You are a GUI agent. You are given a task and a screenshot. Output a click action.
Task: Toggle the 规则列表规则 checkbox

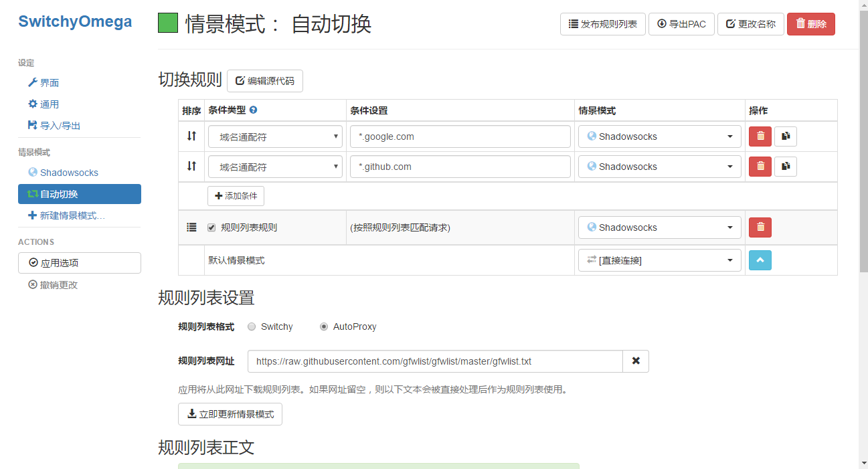211,227
